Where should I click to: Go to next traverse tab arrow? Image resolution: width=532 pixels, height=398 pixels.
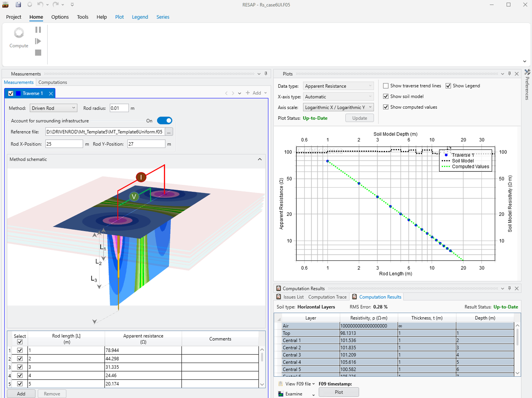click(x=233, y=93)
